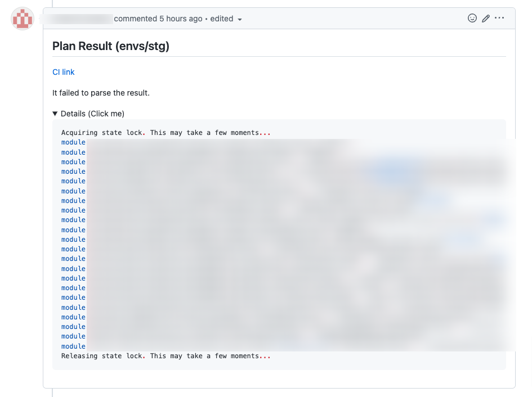This screenshot has width=532, height=397.
Task: Click the blurred commenter username
Action: pyautogui.click(x=81, y=19)
